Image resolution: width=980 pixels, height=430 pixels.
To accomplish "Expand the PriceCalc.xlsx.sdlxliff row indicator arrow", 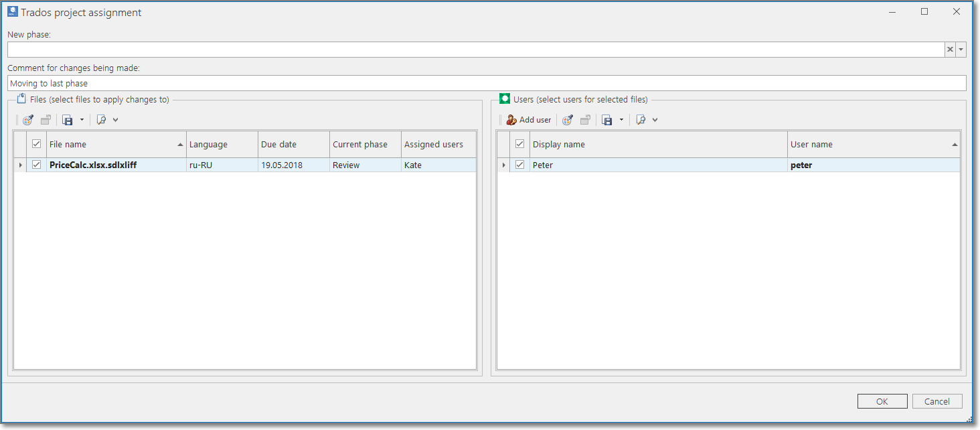I will point(21,165).
